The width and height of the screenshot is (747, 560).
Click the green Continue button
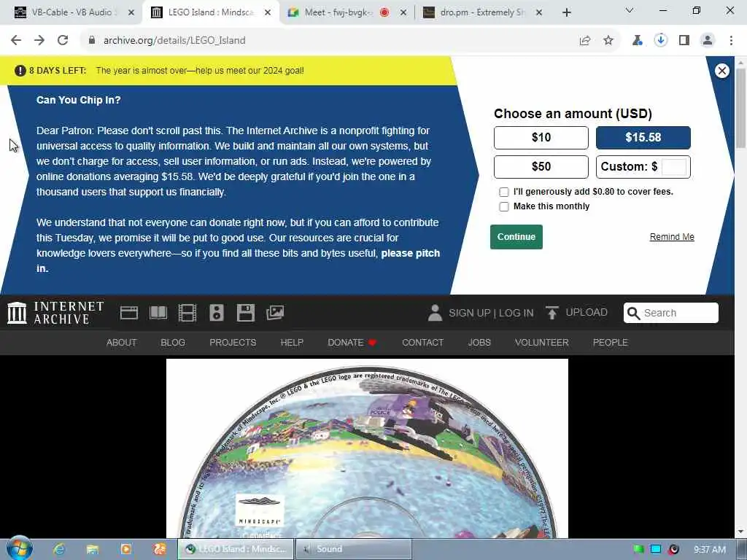point(516,237)
